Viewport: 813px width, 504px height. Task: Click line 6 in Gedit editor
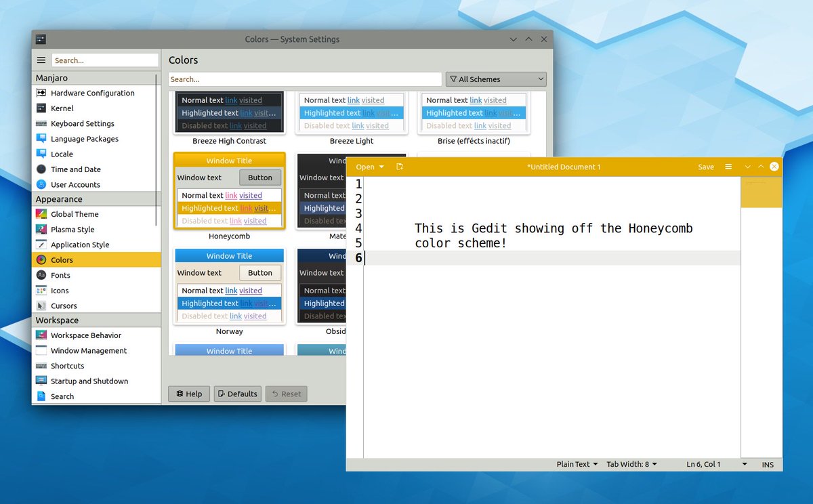[x=552, y=258]
